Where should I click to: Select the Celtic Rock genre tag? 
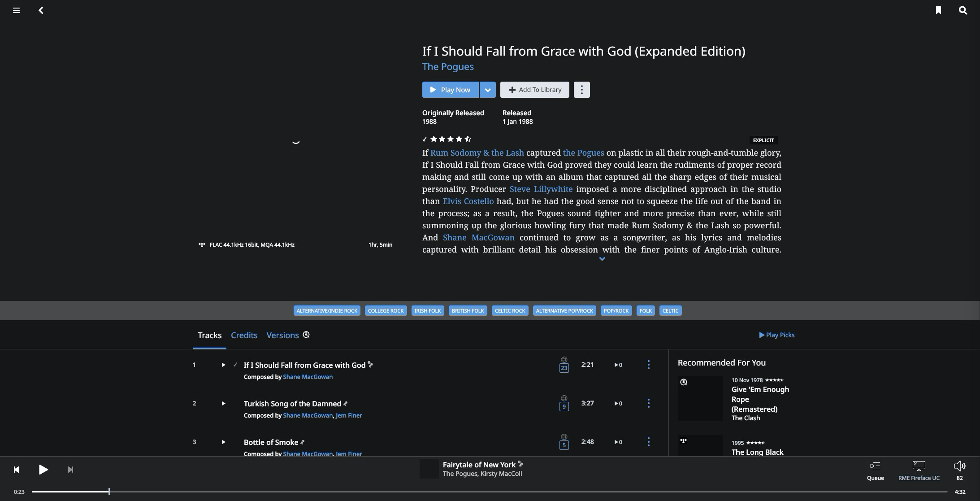coord(510,311)
